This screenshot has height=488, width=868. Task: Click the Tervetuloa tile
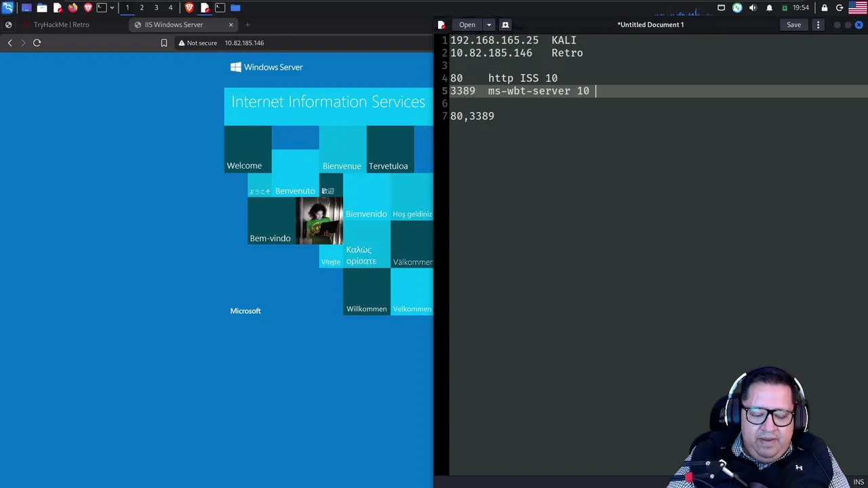390,149
